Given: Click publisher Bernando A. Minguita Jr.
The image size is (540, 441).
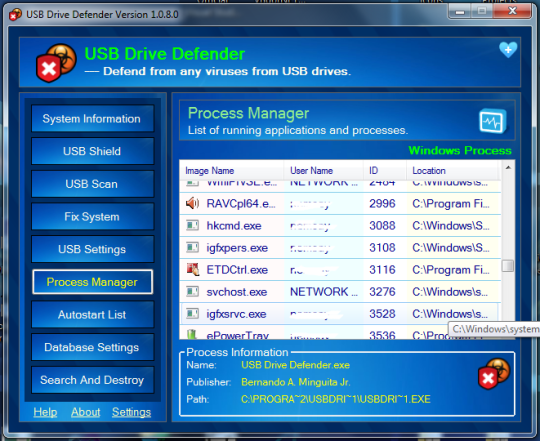Looking at the screenshot, I should pos(295,382).
